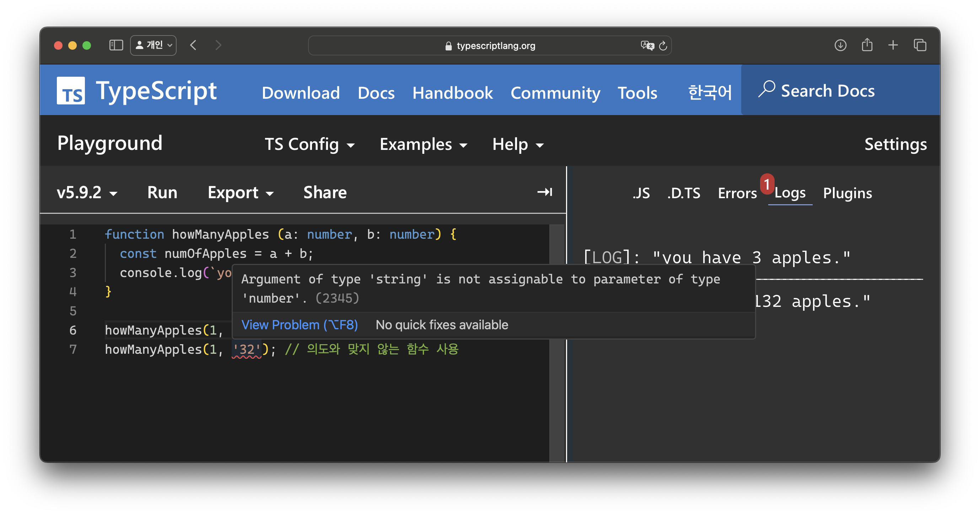The image size is (980, 515).
Task: Show the tab overview icon
Action: pos(920,45)
